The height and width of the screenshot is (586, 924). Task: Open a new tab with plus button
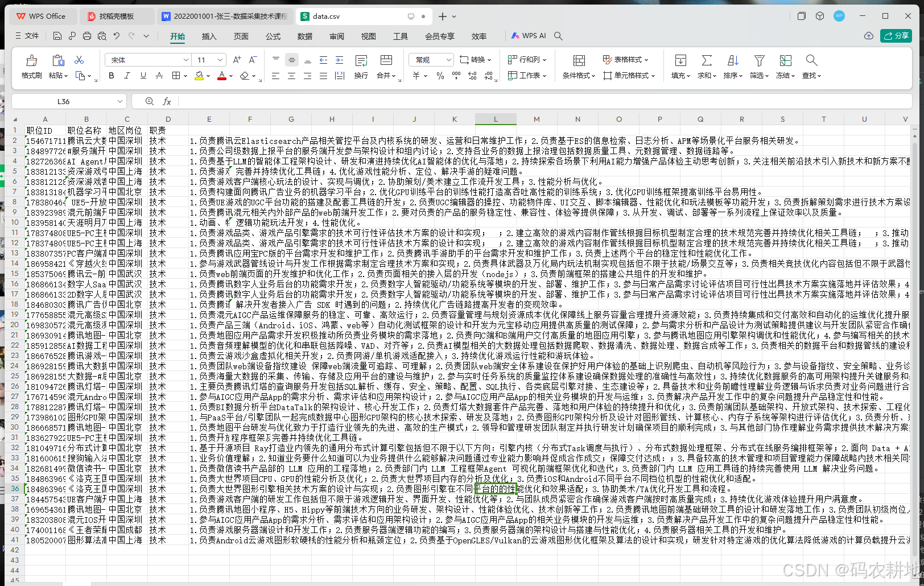point(443,16)
